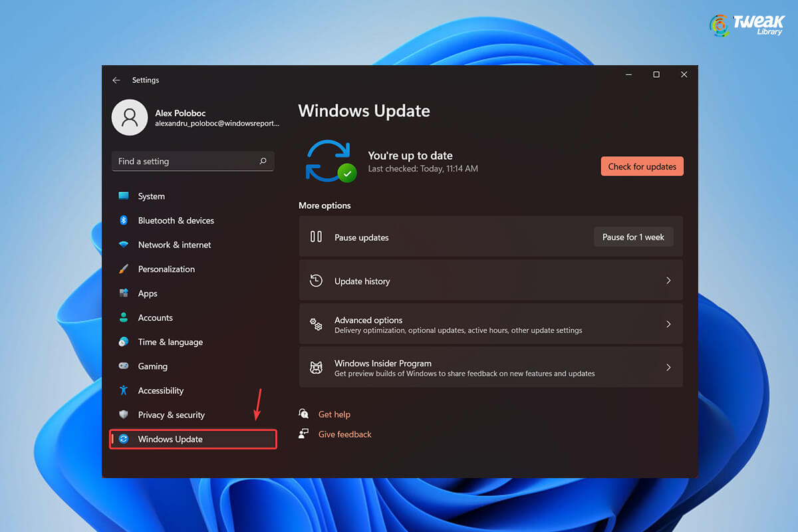The height and width of the screenshot is (532, 798).
Task: Open Time & language settings
Action: point(170,342)
